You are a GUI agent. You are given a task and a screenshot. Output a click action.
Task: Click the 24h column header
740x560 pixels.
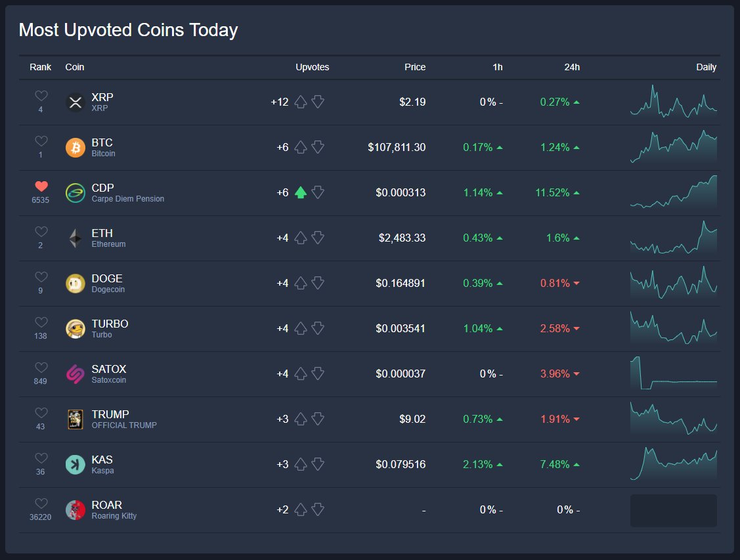pos(572,67)
